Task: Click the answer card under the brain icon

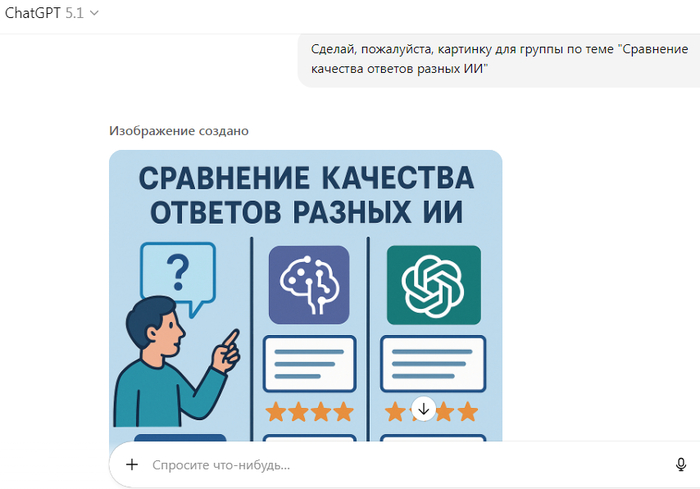Action: [309, 363]
